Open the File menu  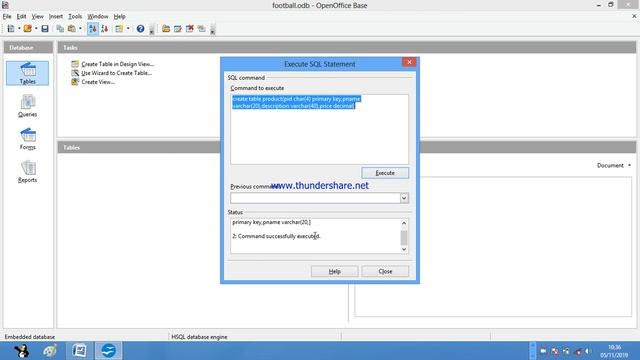point(7,16)
